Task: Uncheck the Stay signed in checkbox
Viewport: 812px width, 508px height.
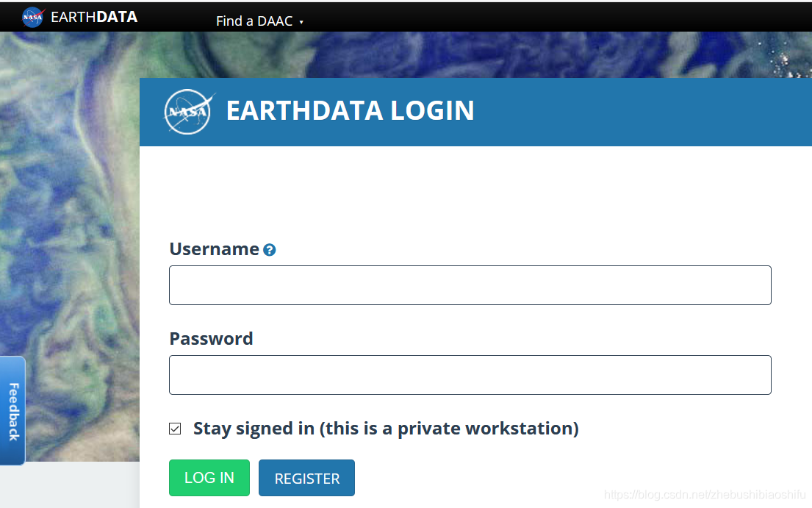Action: [x=175, y=429]
